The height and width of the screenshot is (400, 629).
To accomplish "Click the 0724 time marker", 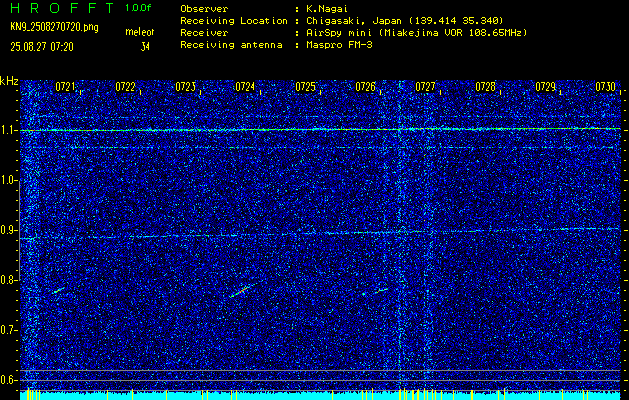I will (x=245, y=87).
